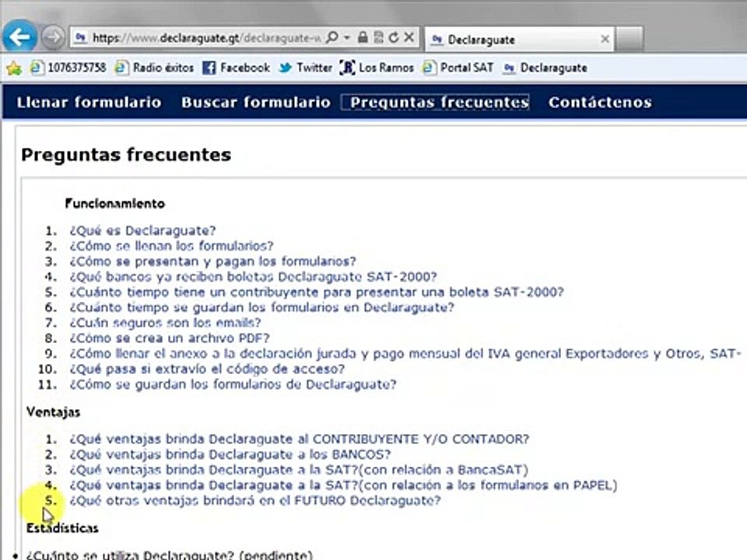
Task: Open the Facebook bookmark
Action: point(236,68)
